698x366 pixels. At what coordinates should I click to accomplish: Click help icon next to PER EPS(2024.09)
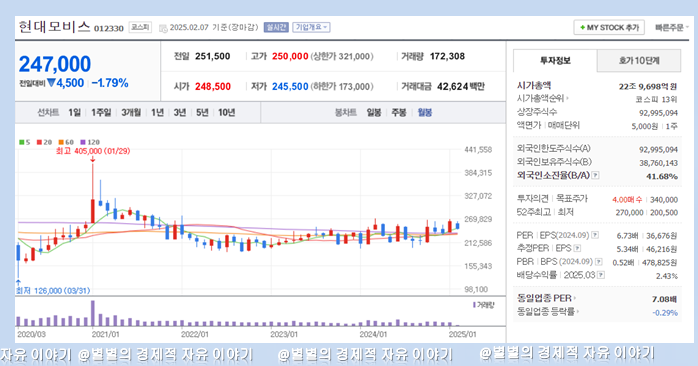[595, 235]
